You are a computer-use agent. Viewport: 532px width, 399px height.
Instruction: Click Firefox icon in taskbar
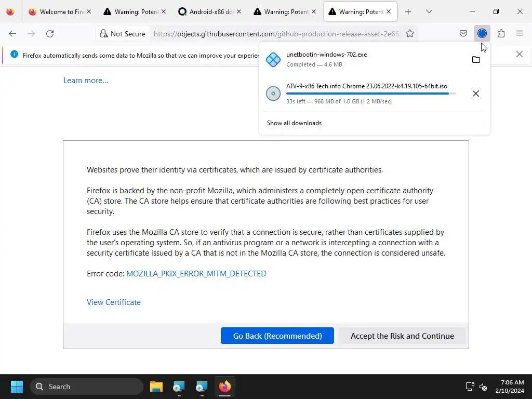(224, 387)
